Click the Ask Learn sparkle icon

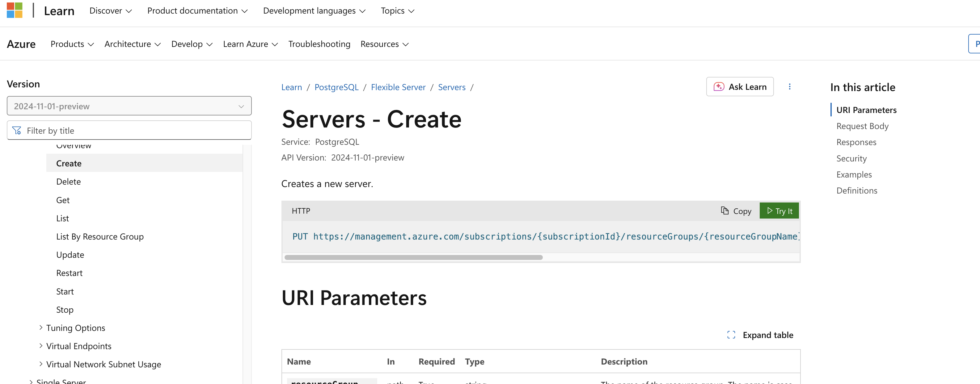pos(718,87)
